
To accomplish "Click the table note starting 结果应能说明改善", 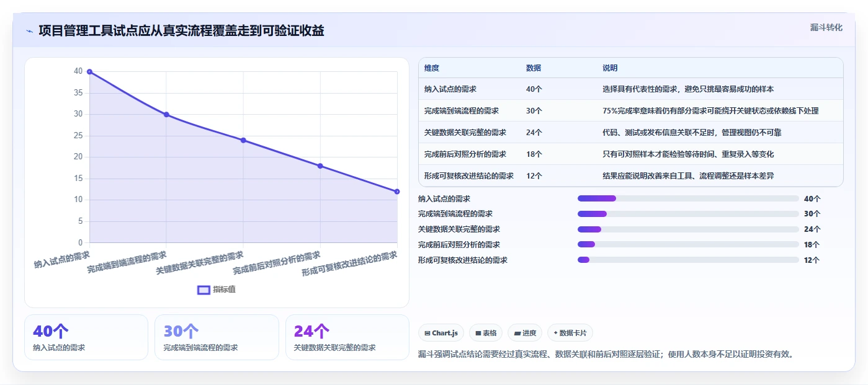I will pyautogui.click(x=688, y=176).
